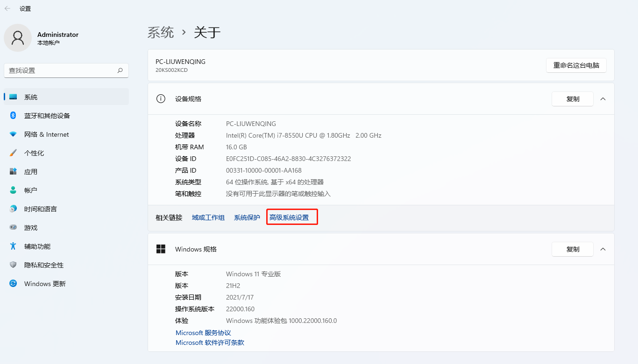638x364 pixels.
Task: Click the 16.0 GB RAM value
Action: (236, 147)
